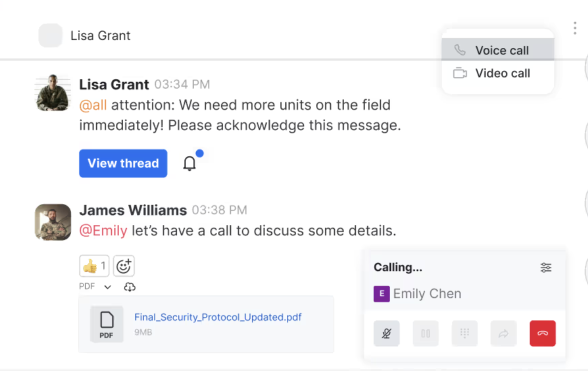Viewport: 588px width, 371px height.
Task: Click the red end call button
Action: (542, 333)
